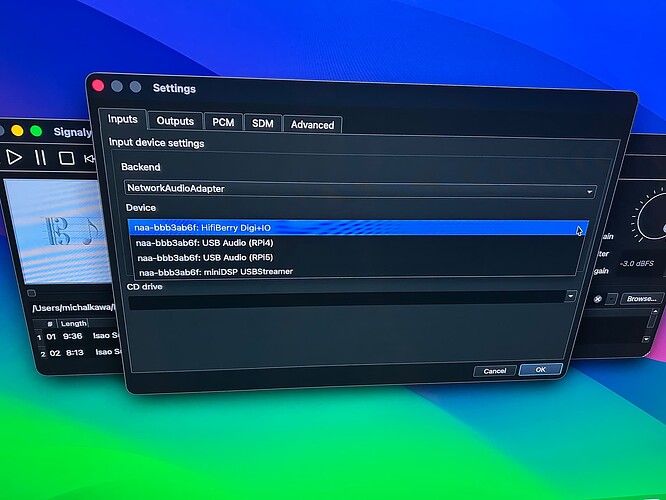
Task: Cancel the Settings dialog
Action: (495, 371)
